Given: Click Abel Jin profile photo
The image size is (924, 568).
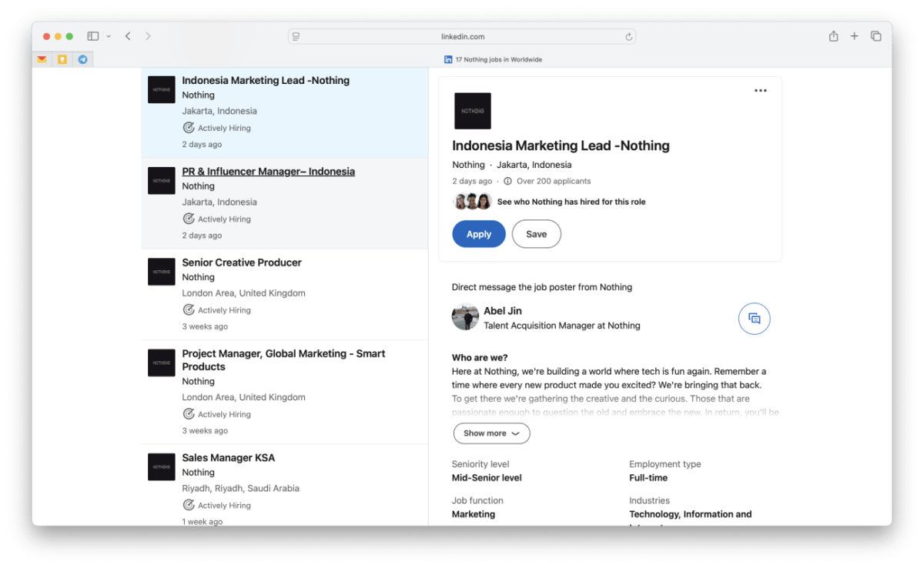Looking at the screenshot, I should click(x=465, y=317).
